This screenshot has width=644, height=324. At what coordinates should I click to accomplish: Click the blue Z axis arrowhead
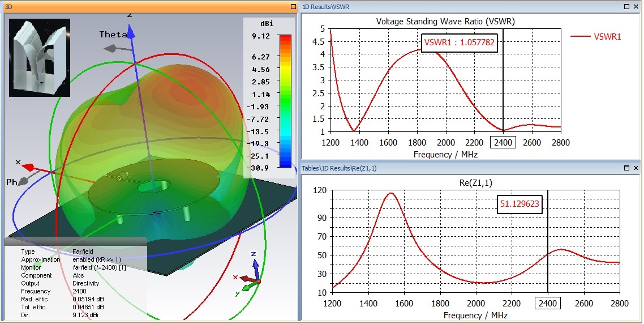click(131, 32)
